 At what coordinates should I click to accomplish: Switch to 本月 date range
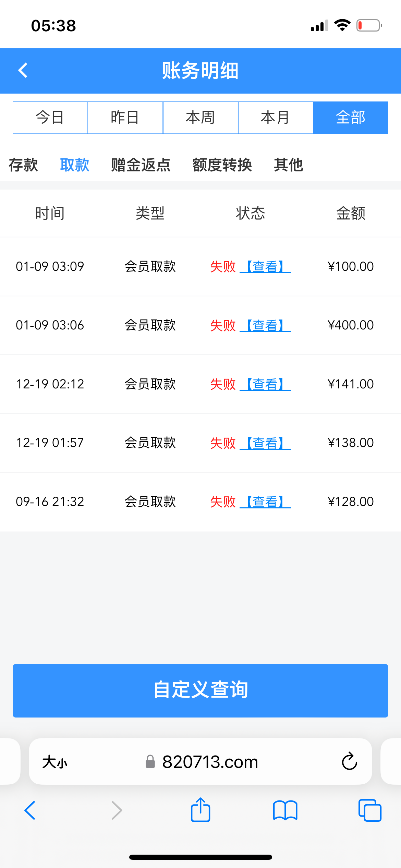point(275,118)
